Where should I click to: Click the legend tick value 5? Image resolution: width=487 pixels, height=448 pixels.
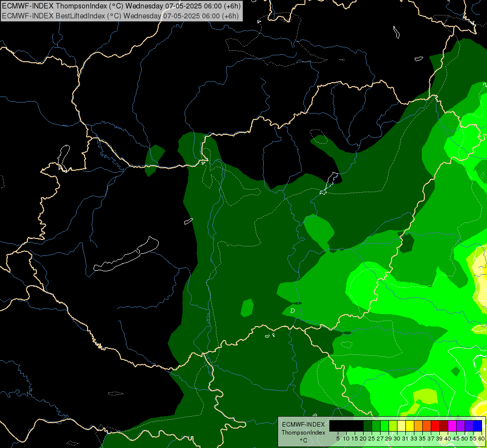pyautogui.click(x=338, y=439)
